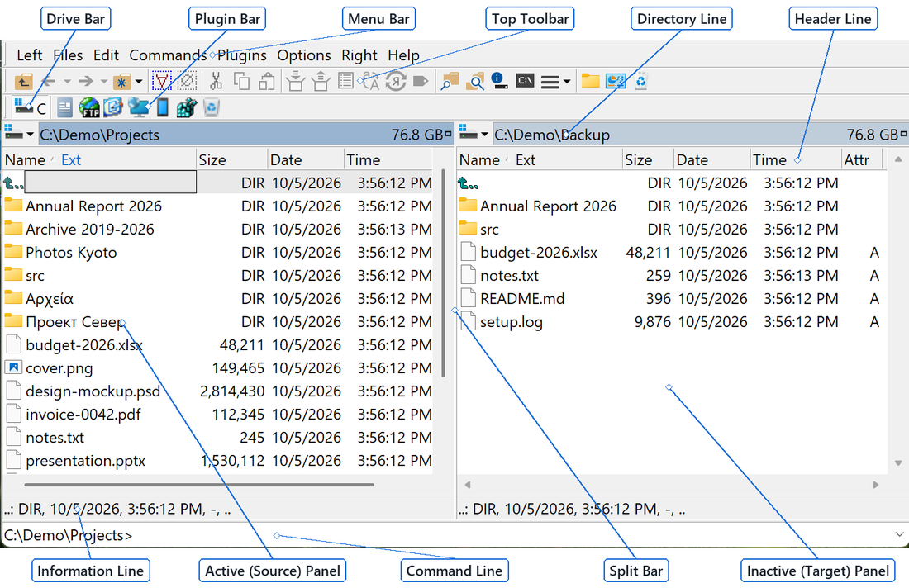This screenshot has height=588, width=909.
Task: Expand the command line history dropdown
Action: pyautogui.click(x=899, y=534)
